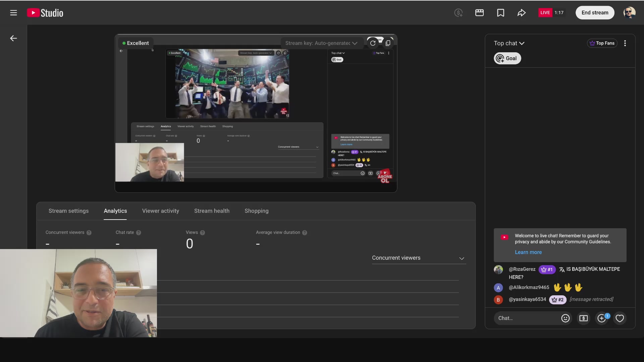
Task: Switch to the Stream settings tab
Action: pyautogui.click(x=68, y=211)
